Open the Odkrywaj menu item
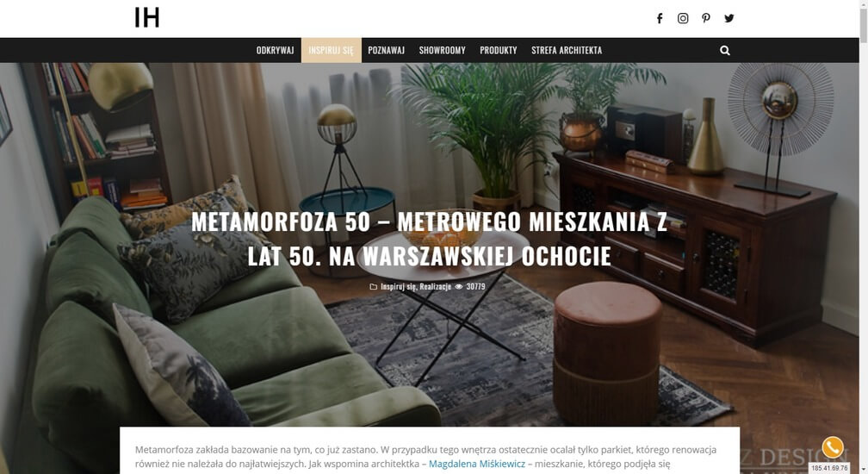The image size is (868, 474). [276, 50]
